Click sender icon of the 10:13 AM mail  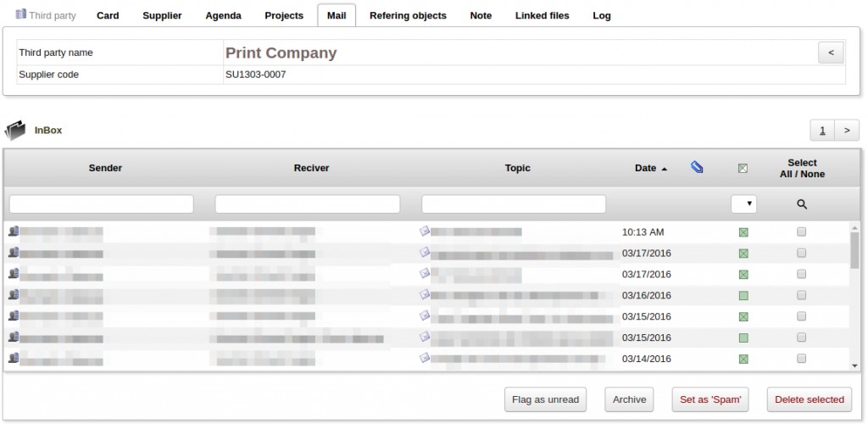click(14, 232)
